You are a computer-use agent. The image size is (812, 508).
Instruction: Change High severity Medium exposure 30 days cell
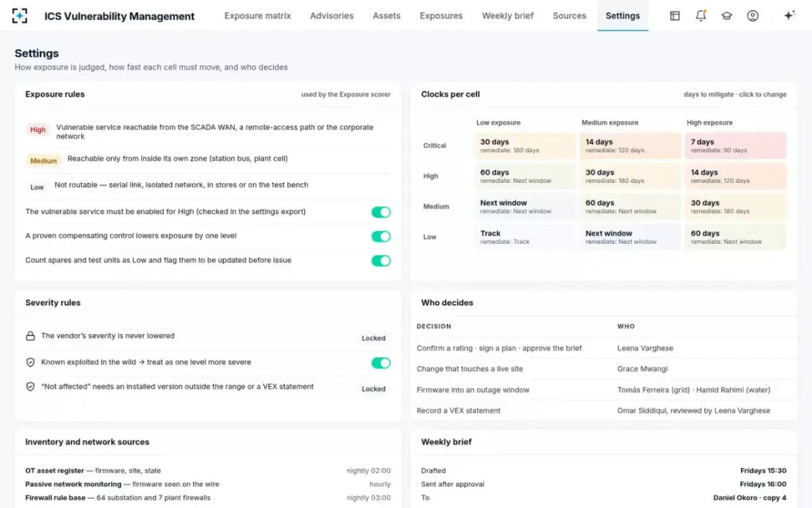coord(630,176)
